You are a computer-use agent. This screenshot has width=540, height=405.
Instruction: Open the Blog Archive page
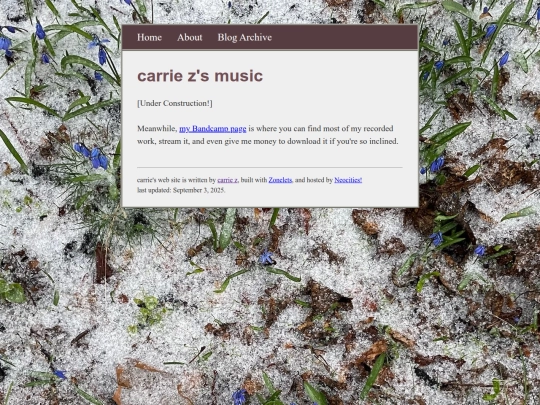coord(245,37)
